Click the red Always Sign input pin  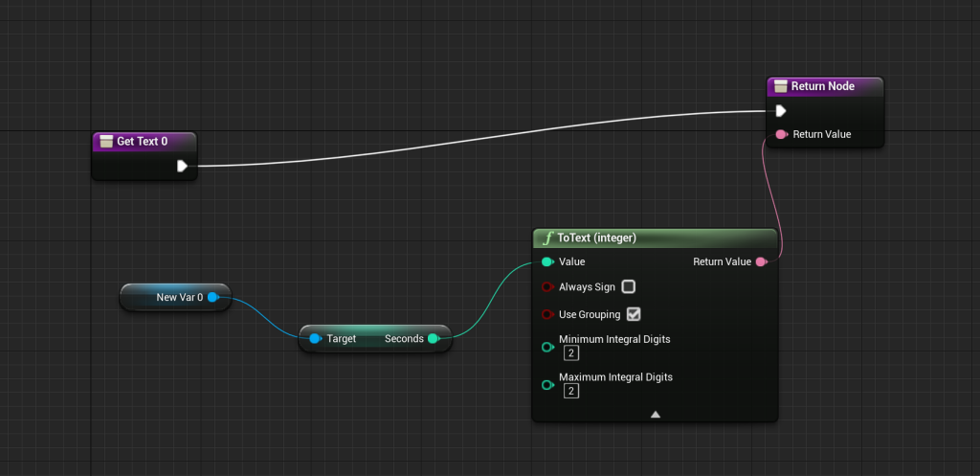click(x=547, y=287)
